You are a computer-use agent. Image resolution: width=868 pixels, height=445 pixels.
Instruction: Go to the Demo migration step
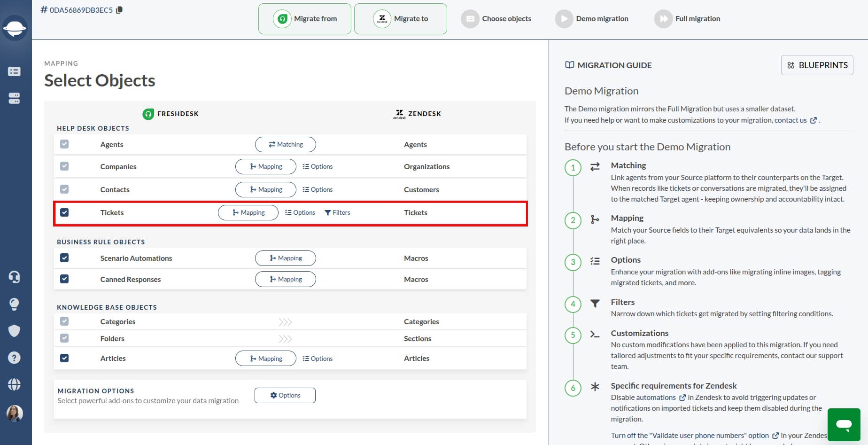click(592, 19)
